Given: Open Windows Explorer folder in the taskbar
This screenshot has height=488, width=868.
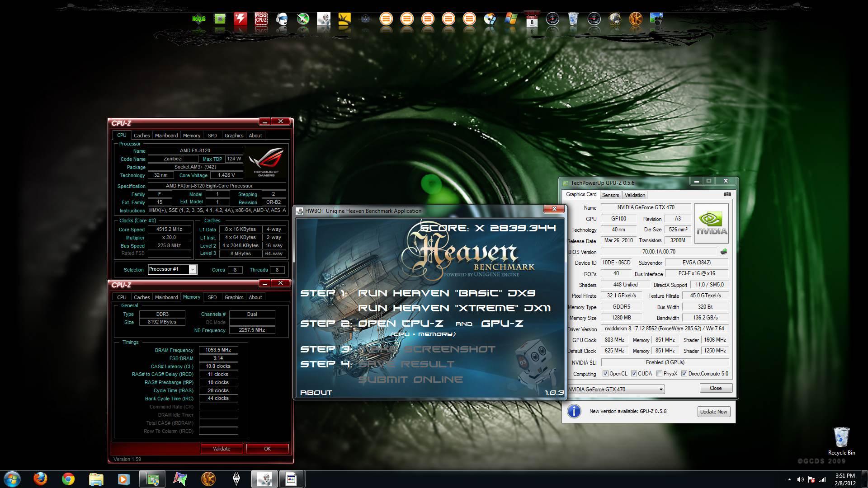Looking at the screenshot, I should (x=96, y=479).
